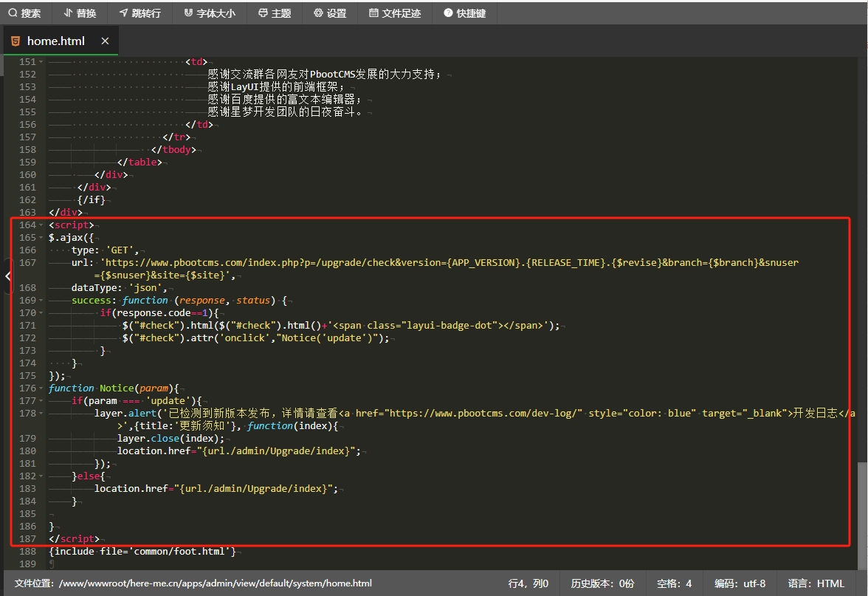
Task: Open 设置 editor settings
Action: pyautogui.click(x=330, y=13)
